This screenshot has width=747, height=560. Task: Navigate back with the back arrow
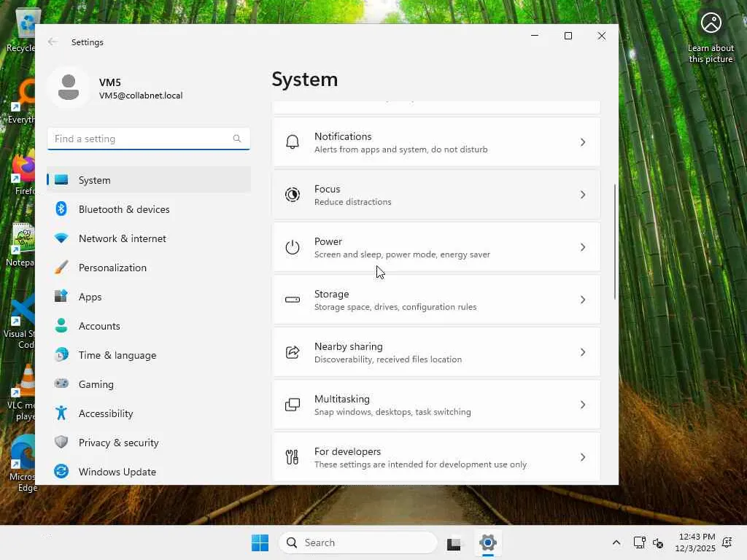pos(53,42)
